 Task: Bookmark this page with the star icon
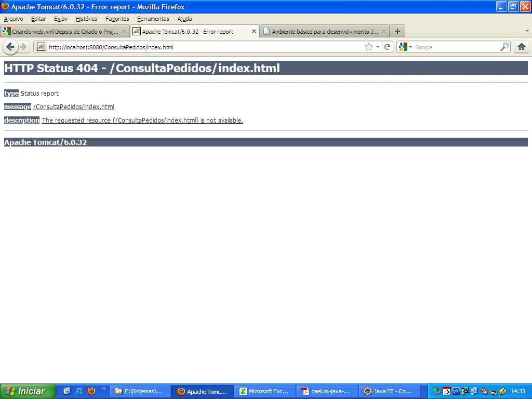point(369,47)
